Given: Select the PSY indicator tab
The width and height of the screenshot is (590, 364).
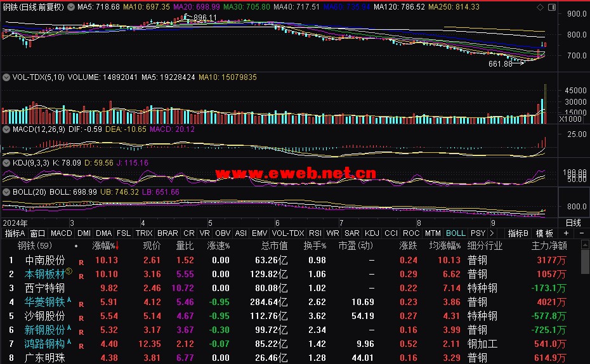Looking at the screenshot, I should click(x=478, y=233).
